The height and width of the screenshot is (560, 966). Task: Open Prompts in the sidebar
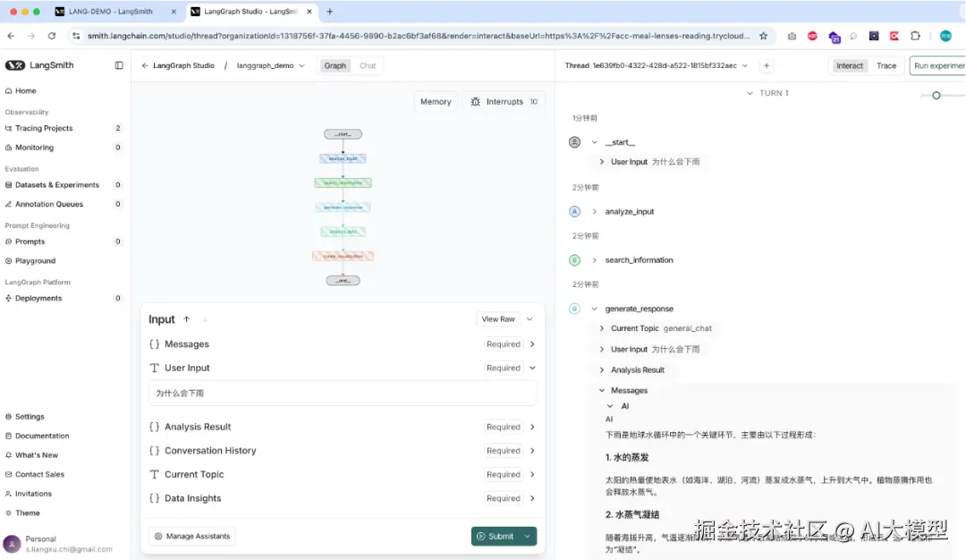(30, 242)
